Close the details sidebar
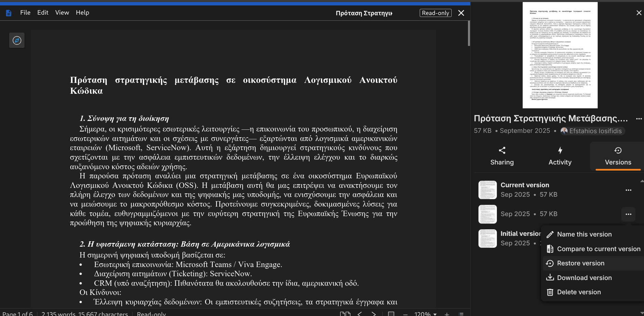The height and width of the screenshot is (316, 644). coord(639,13)
